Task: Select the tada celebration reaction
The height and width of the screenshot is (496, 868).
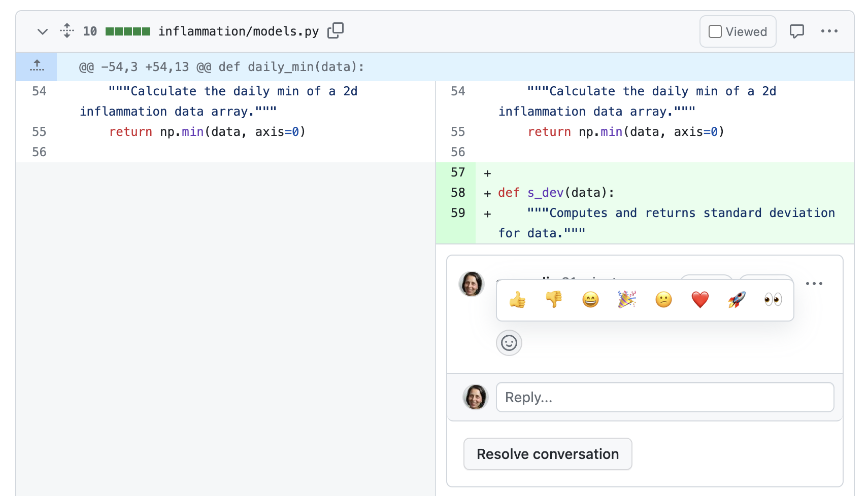Action: [x=626, y=300]
